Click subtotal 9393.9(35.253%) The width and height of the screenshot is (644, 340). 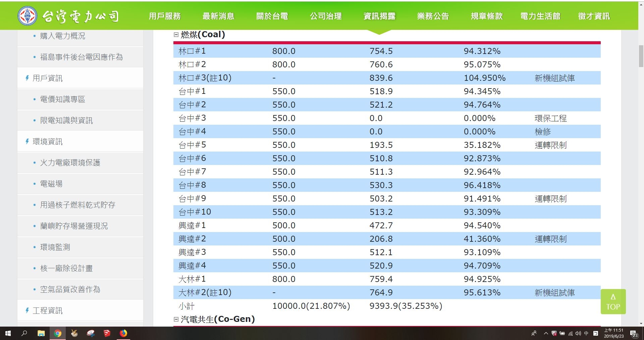click(406, 306)
